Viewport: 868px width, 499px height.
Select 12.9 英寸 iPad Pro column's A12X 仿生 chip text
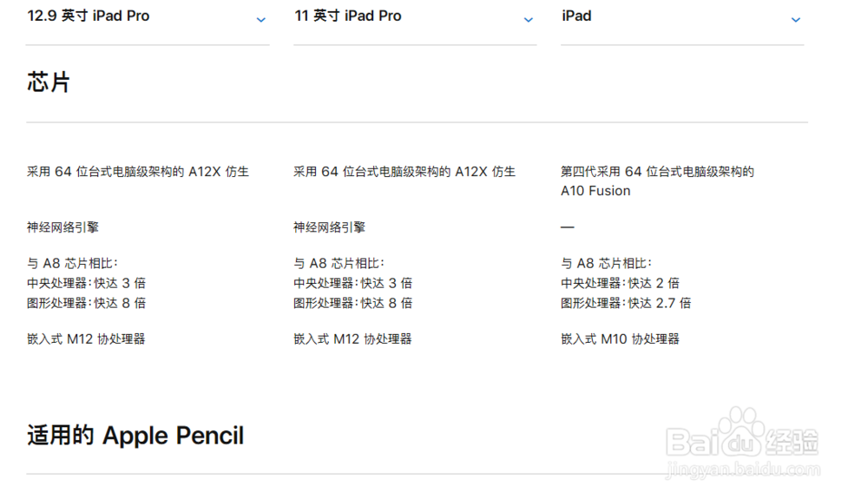pyautogui.click(x=138, y=172)
